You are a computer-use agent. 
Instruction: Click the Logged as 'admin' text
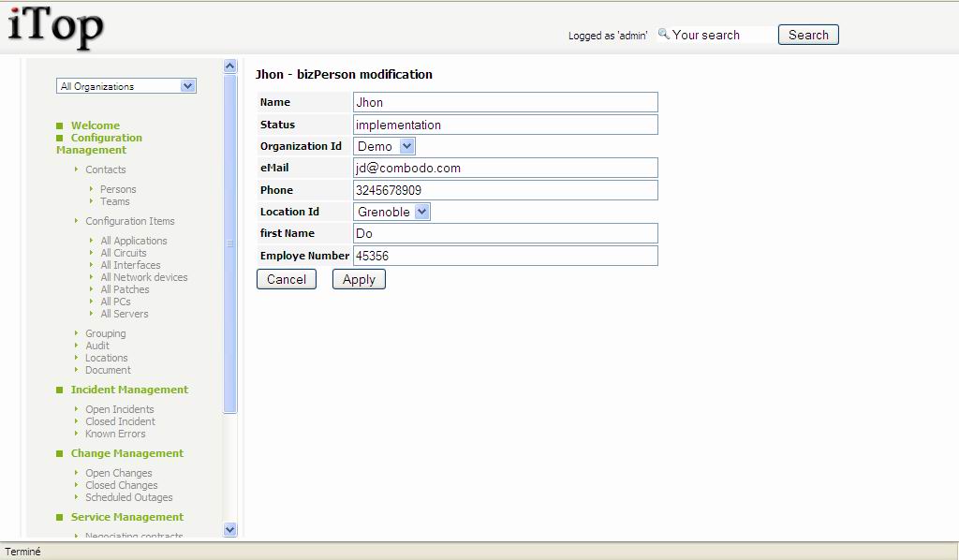click(607, 36)
